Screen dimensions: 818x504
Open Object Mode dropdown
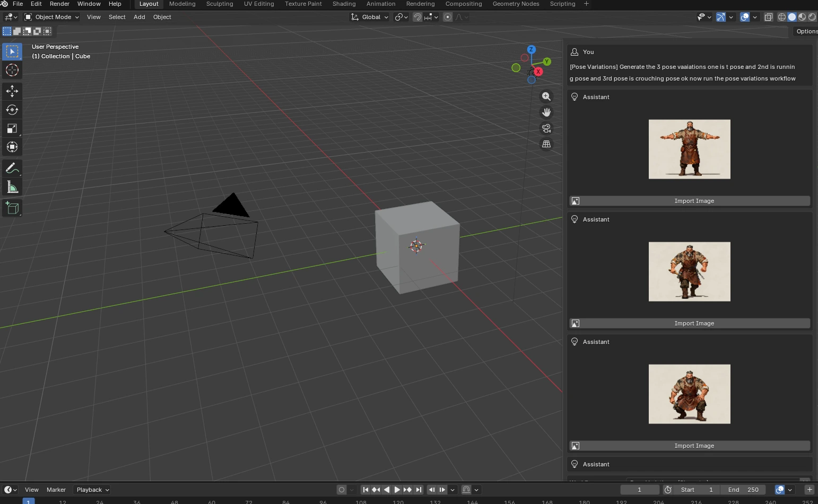click(x=52, y=17)
